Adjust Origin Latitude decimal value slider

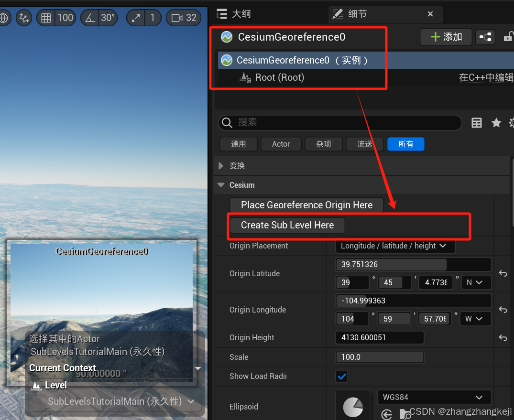point(414,264)
